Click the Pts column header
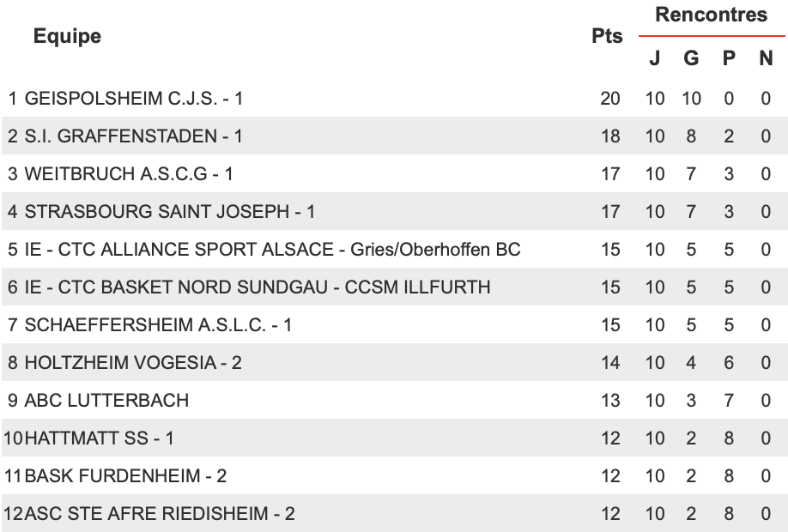This screenshot has width=788, height=532. tap(607, 36)
